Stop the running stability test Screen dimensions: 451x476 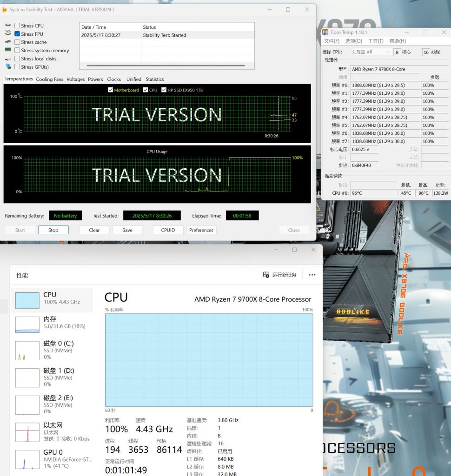pos(53,230)
